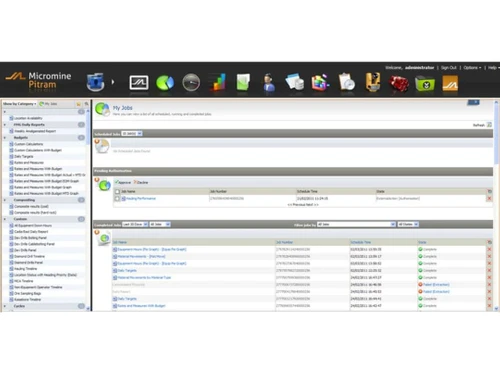Open the blue home portal icon
The width and height of the screenshot is (500, 375).
click(96, 82)
